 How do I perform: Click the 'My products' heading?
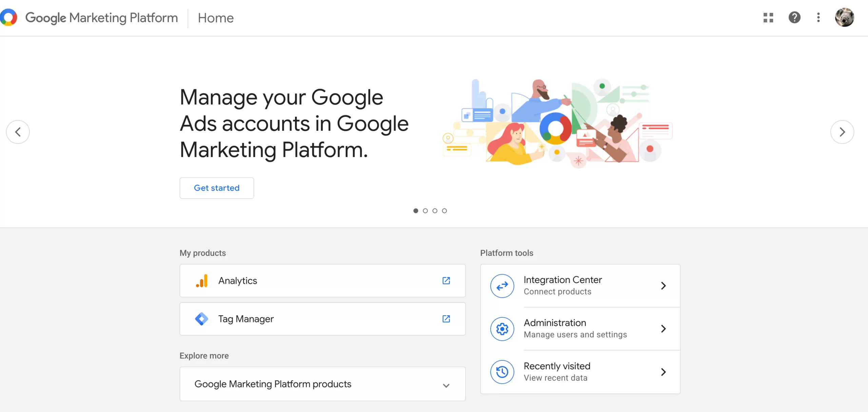(203, 253)
